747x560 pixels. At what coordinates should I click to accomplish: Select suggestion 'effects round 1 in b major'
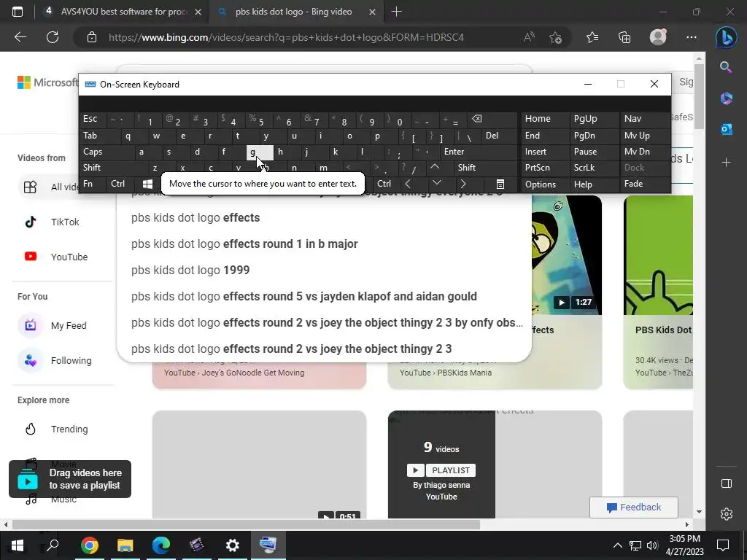tap(324, 244)
